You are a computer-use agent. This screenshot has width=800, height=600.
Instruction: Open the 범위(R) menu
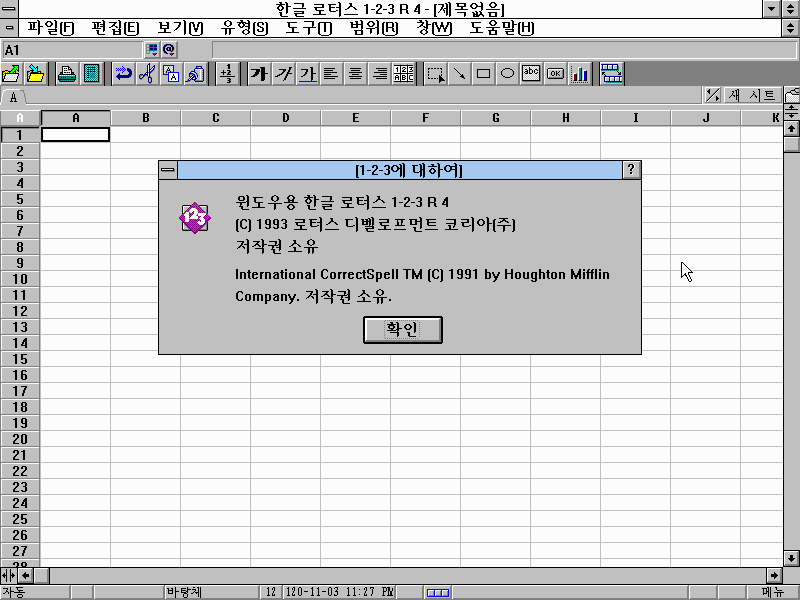(x=374, y=28)
